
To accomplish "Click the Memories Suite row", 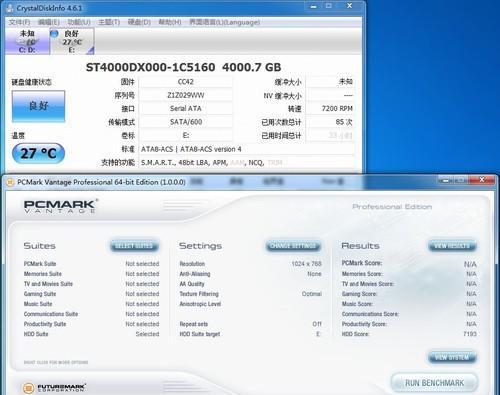I will tap(91, 274).
